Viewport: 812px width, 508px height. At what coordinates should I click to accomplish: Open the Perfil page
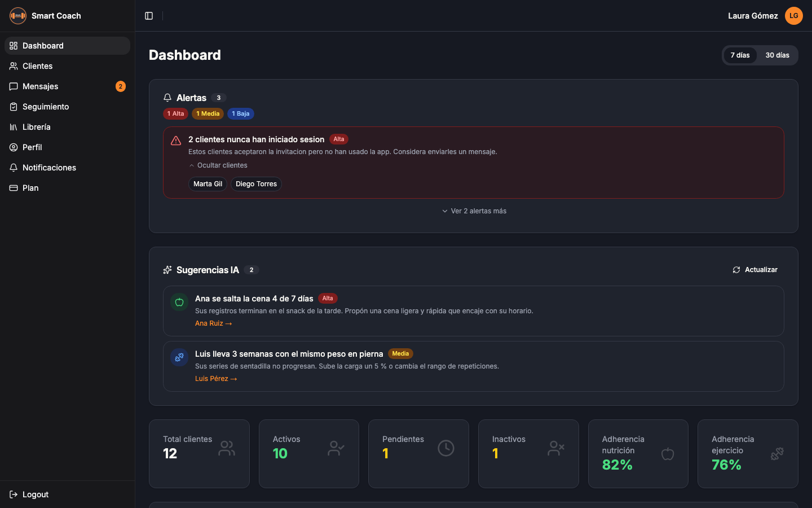[68, 147]
